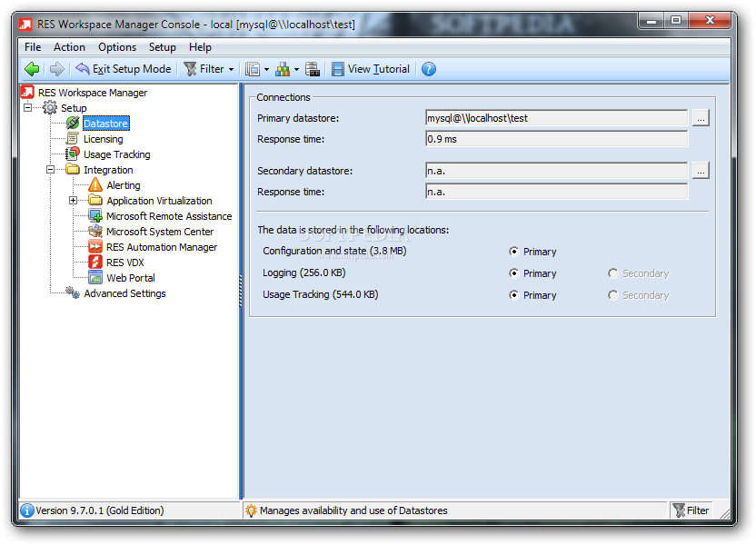Screen dimensions: 756x545
Task: Click the server print toolbar icon
Action: 313,70
